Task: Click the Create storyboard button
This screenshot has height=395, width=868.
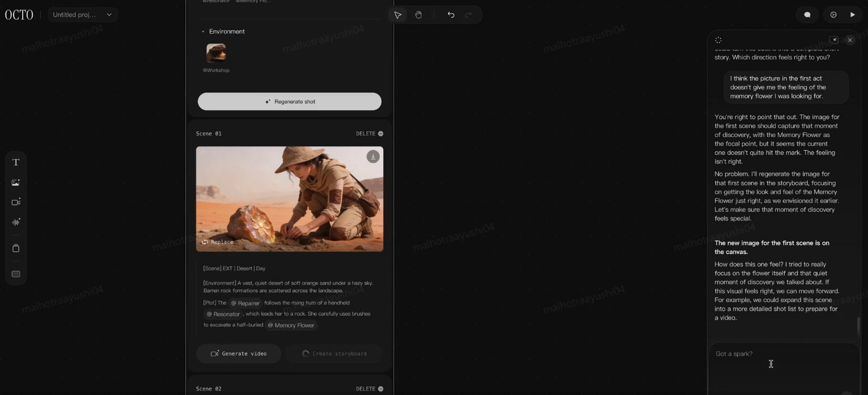Action: pyautogui.click(x=334, y=353)
